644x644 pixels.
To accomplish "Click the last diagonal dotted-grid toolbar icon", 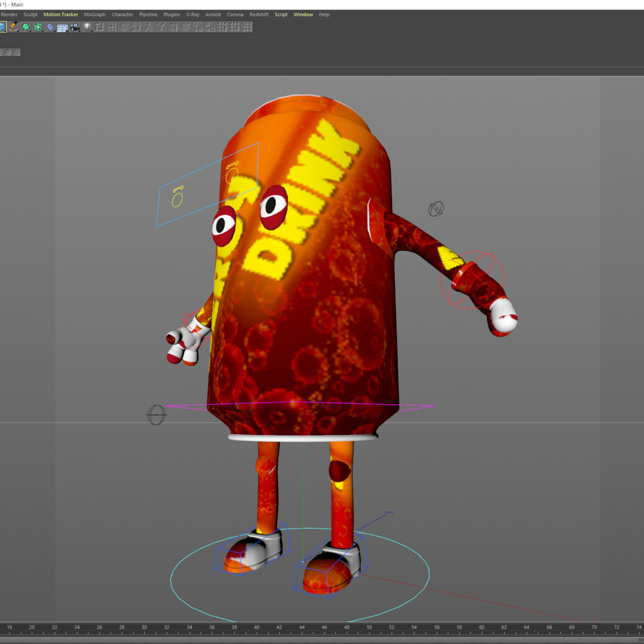I will click(x=247, y=27).
